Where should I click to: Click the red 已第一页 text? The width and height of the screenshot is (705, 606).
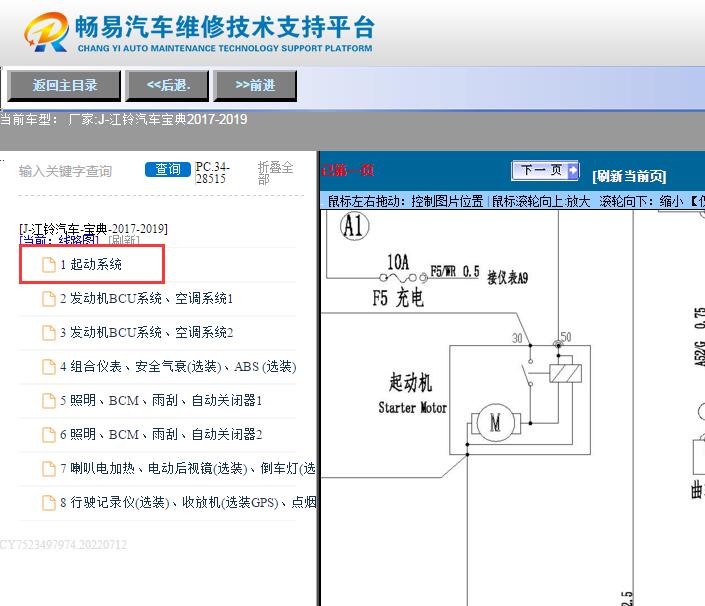click(x=348, y=170)
